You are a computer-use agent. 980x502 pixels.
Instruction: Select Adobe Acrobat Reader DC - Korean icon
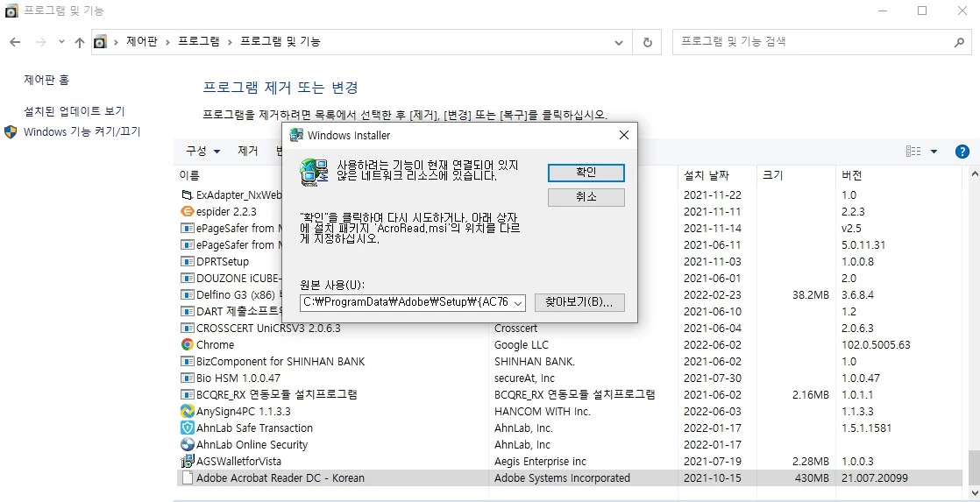click(187, 478)
